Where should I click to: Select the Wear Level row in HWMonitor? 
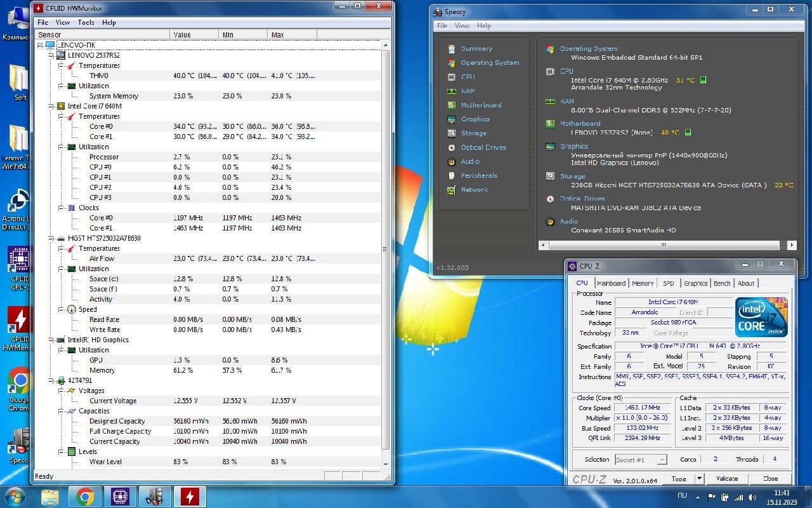coord(209,462)
